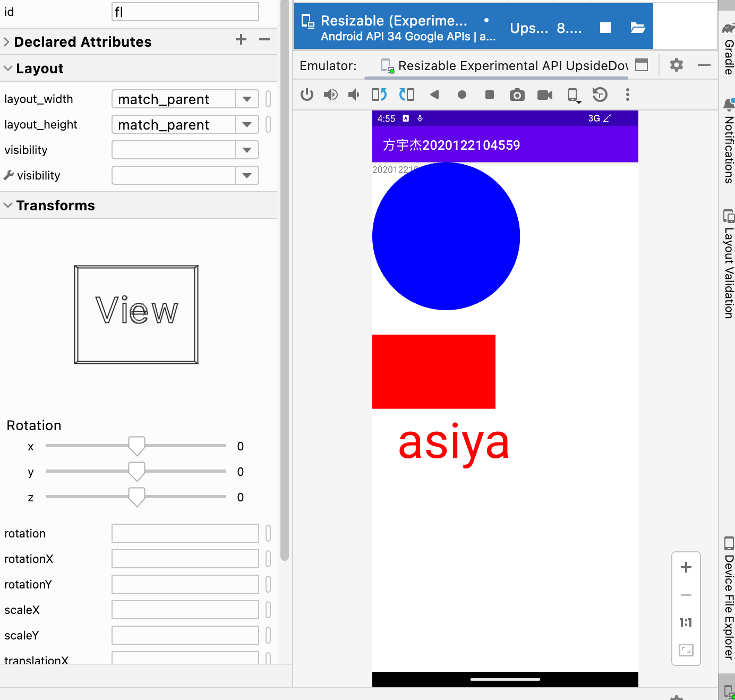Open the Gradle tool window

point(729,49)
